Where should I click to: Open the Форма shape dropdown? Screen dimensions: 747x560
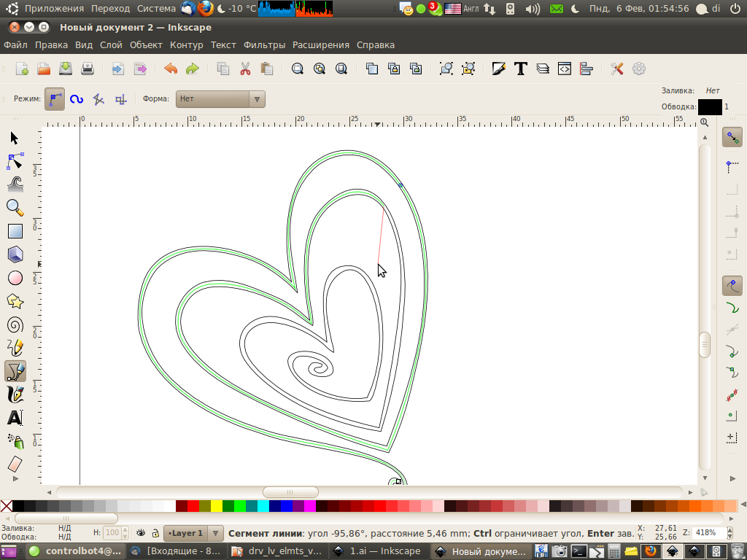pos(220,98)
